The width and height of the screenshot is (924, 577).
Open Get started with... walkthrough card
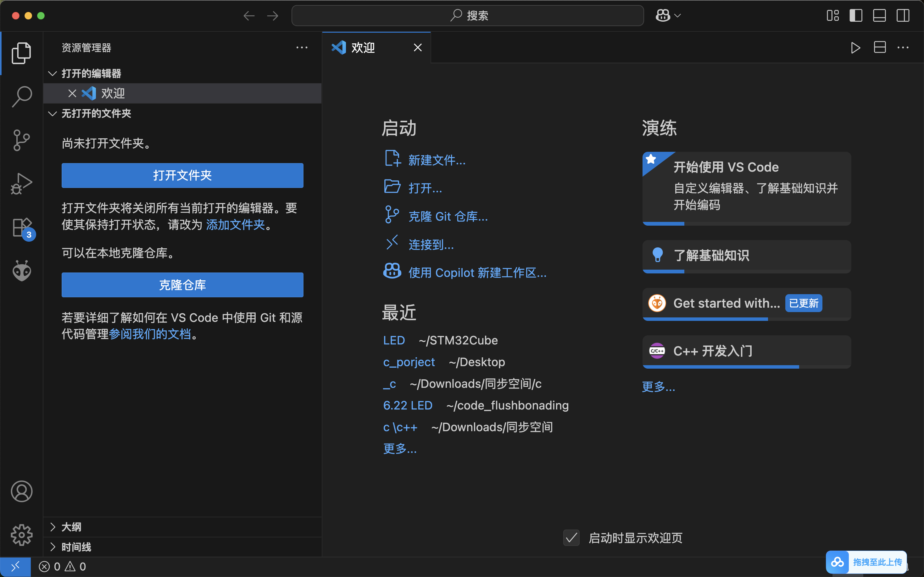tap(746, 304)
